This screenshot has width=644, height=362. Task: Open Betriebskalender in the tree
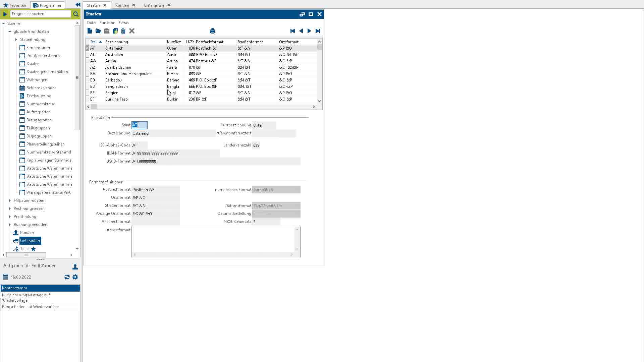click(x=41, y=88)
